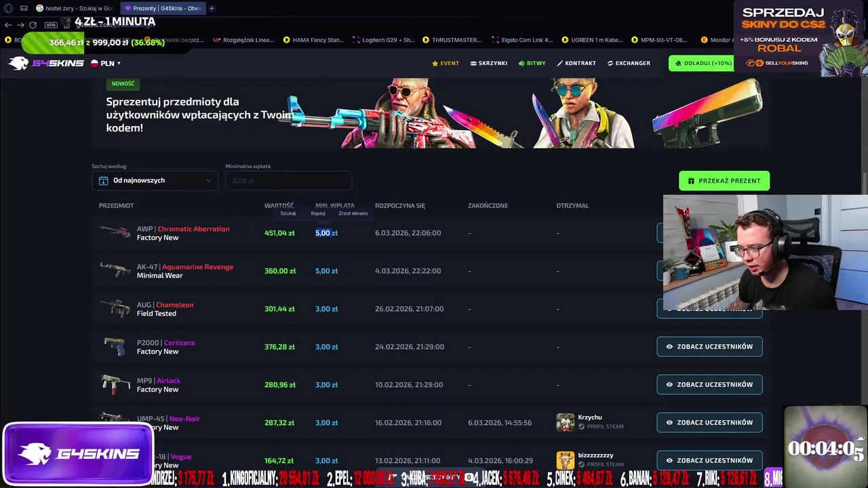Click the AUG Chameleon weapon thumbnail
This screenshot has width=868, height=488.
click(x=115, y=308)
